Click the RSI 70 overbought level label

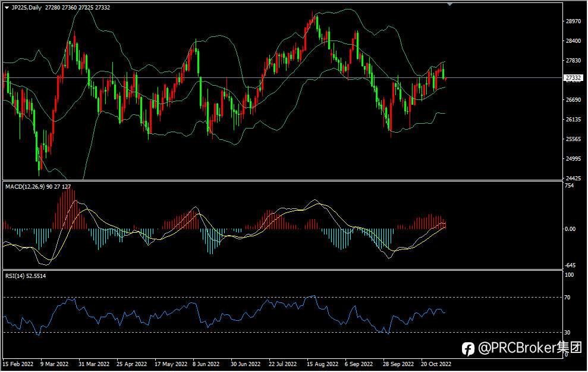(567, 297)
